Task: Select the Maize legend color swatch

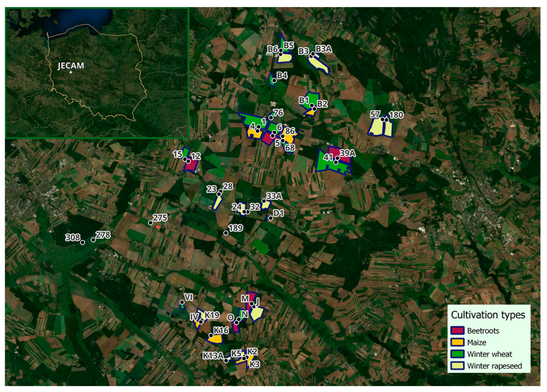Action: tap(457, 342)
